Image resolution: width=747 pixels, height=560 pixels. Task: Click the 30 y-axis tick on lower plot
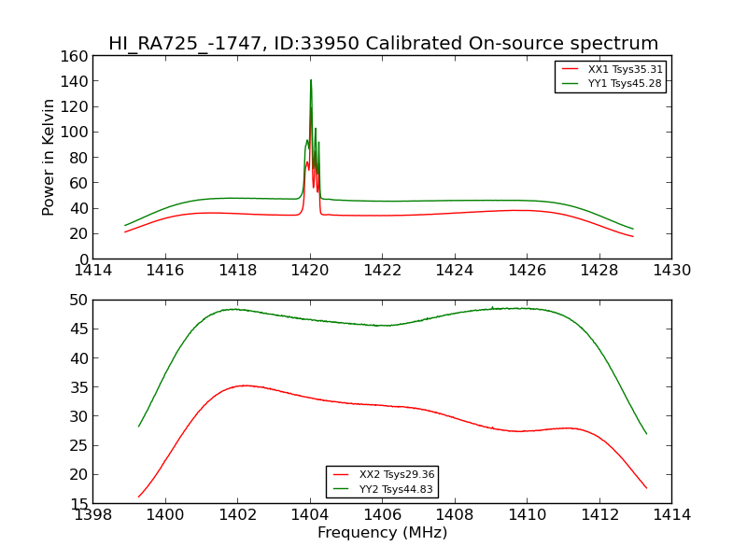(79, 416)
